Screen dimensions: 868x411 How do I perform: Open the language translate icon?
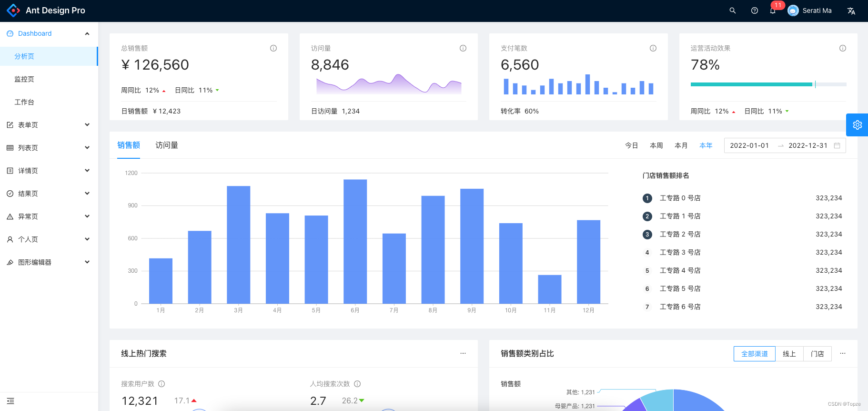[x=851, y=10]
